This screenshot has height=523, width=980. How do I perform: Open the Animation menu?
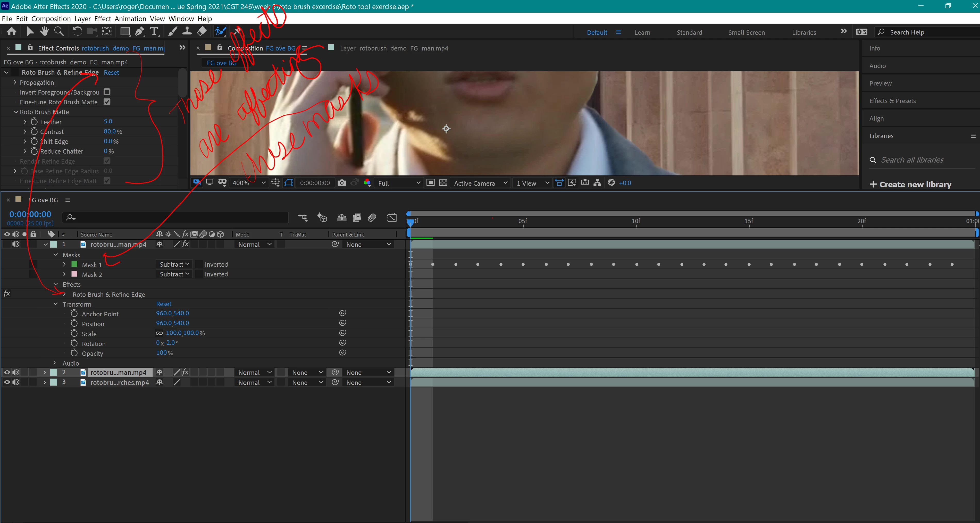(x=130, y=19)
